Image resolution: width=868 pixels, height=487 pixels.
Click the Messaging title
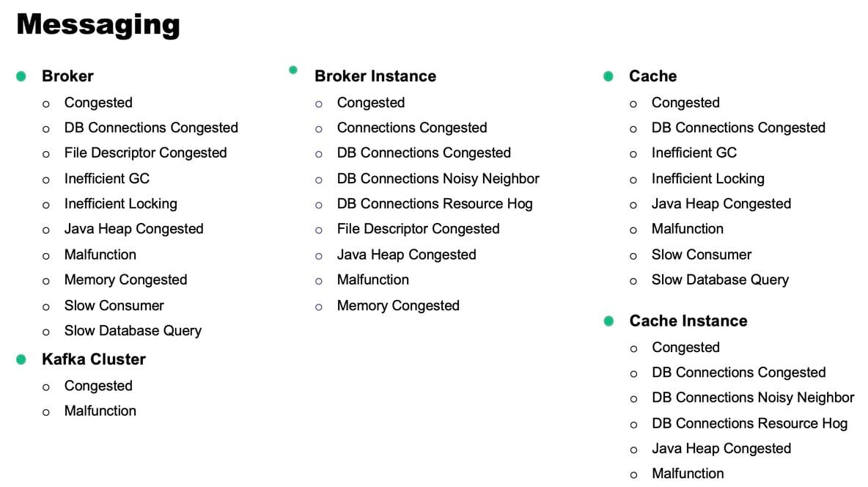tap(98, 24)
